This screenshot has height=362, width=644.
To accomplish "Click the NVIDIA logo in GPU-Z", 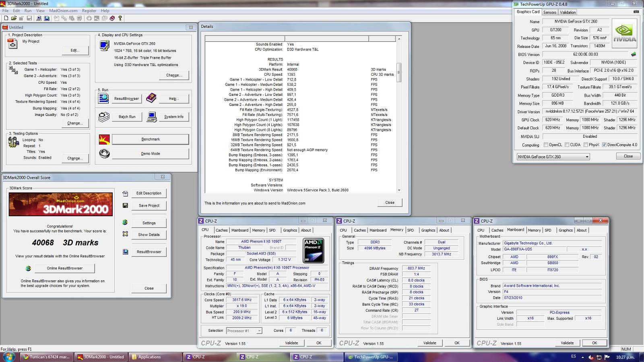I will (625, 33).
